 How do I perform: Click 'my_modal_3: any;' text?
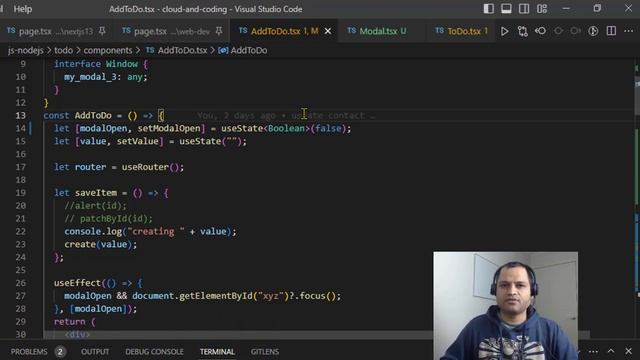coord(106,77)
